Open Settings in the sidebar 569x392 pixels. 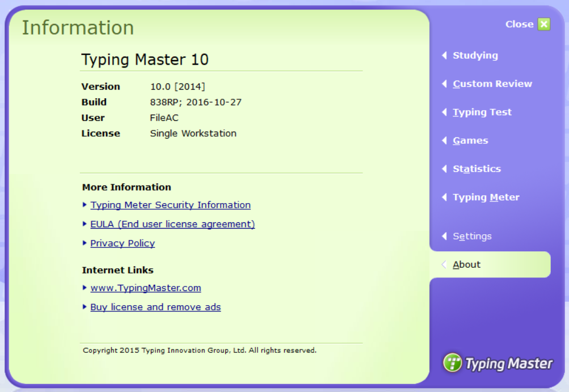click(x=472, y=237)
